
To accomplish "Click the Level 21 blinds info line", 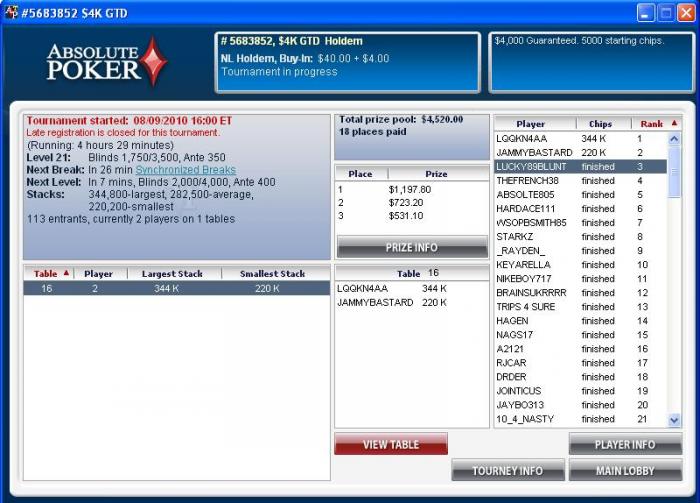I will click(126, 158).
